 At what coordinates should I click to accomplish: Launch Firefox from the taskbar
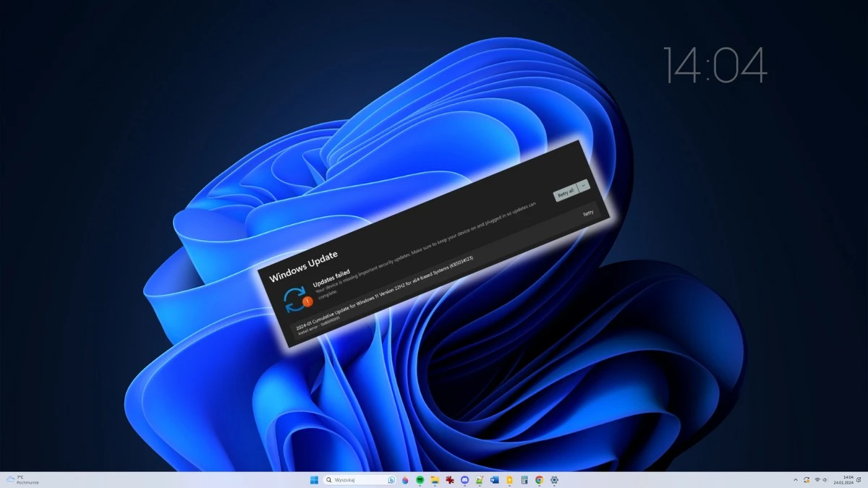point(404,479)
